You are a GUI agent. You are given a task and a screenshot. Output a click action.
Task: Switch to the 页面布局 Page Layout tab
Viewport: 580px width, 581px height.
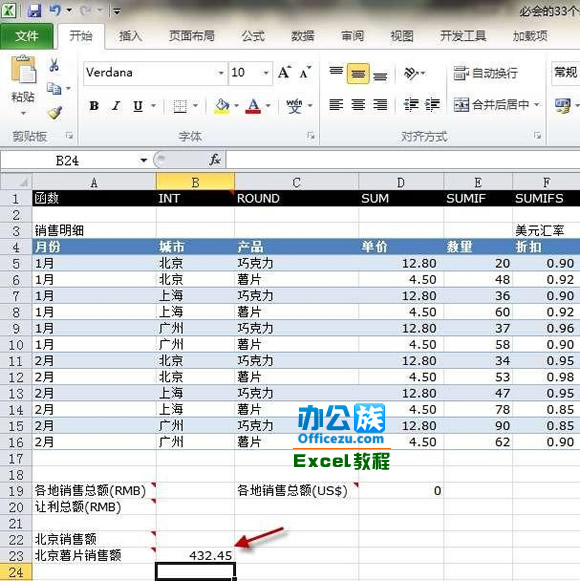click(x=192, y=36)
